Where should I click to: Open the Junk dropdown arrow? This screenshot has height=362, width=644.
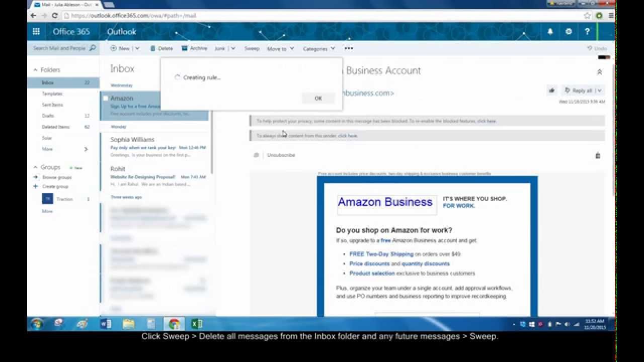(x=232, y=49)
